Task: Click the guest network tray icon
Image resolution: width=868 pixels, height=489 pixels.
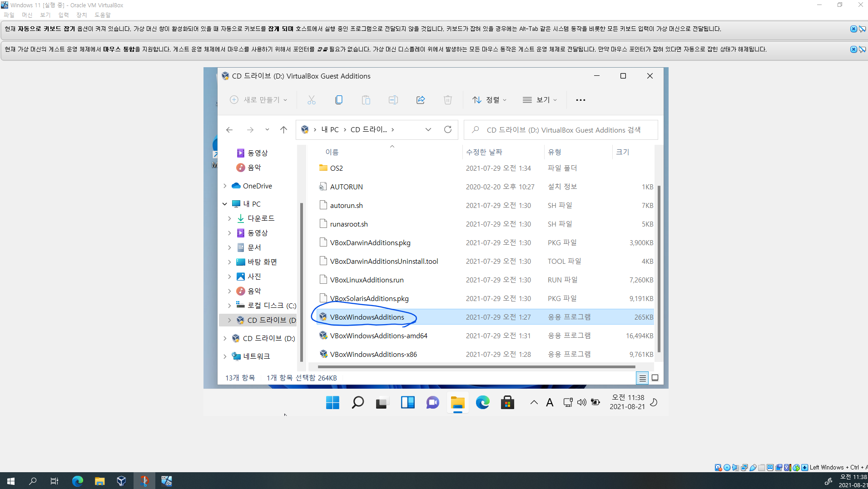Action: tap(568, 402)
